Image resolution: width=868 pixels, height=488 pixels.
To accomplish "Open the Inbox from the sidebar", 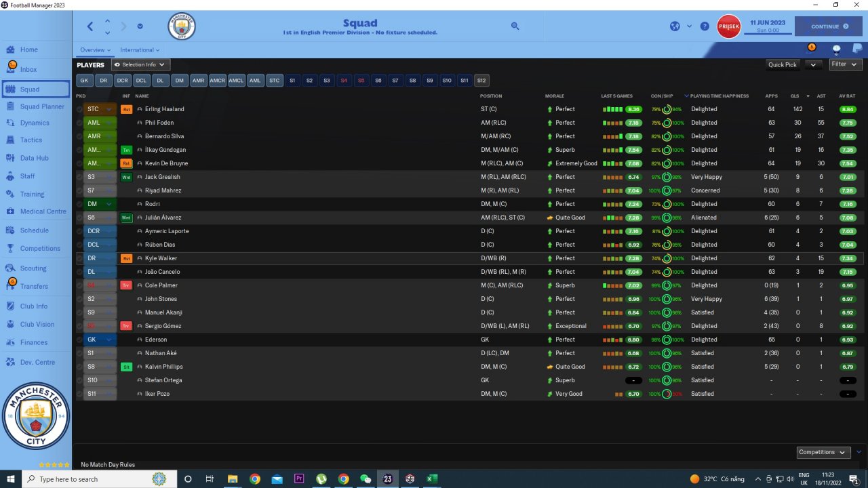I will (28, 69).
